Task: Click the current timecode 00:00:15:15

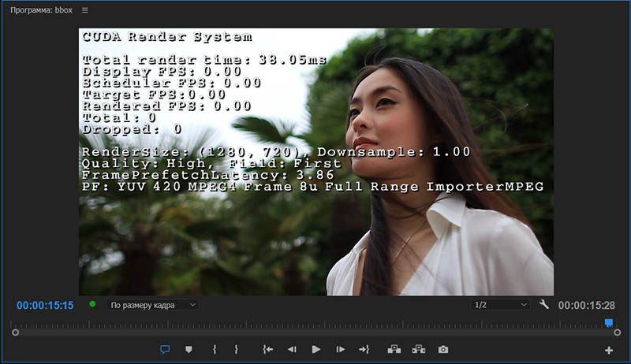Action: click(45, 306)
